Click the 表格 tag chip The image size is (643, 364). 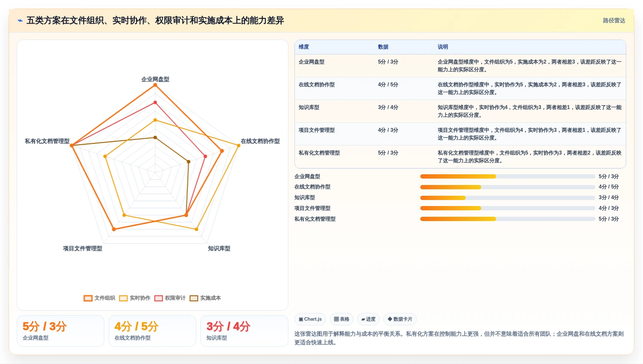click(x=342, y=319)
